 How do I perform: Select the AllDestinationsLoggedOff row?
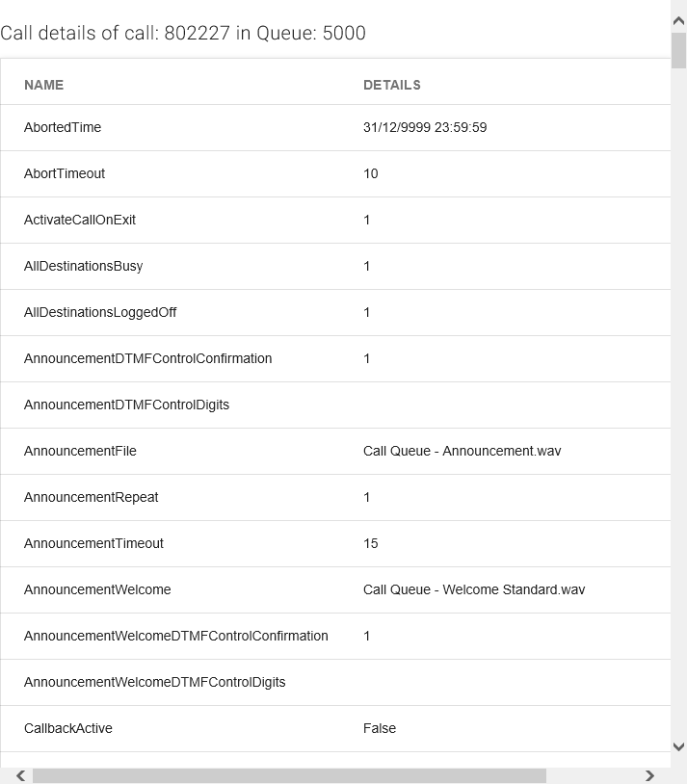point(100,312)
